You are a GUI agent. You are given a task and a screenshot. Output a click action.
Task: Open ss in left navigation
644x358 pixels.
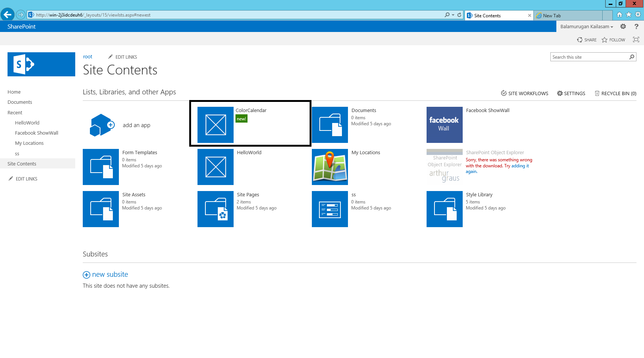(x=17, y=153)
